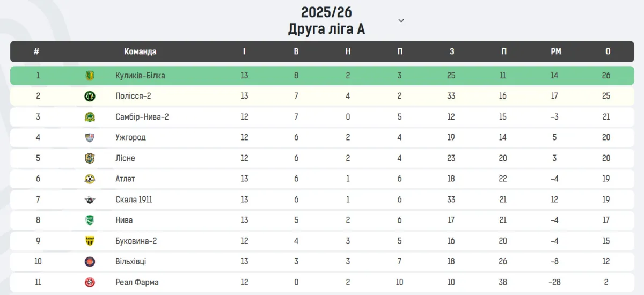Click the Нива green shield crest
The image size is (644, 295).
tap(90, 220)
